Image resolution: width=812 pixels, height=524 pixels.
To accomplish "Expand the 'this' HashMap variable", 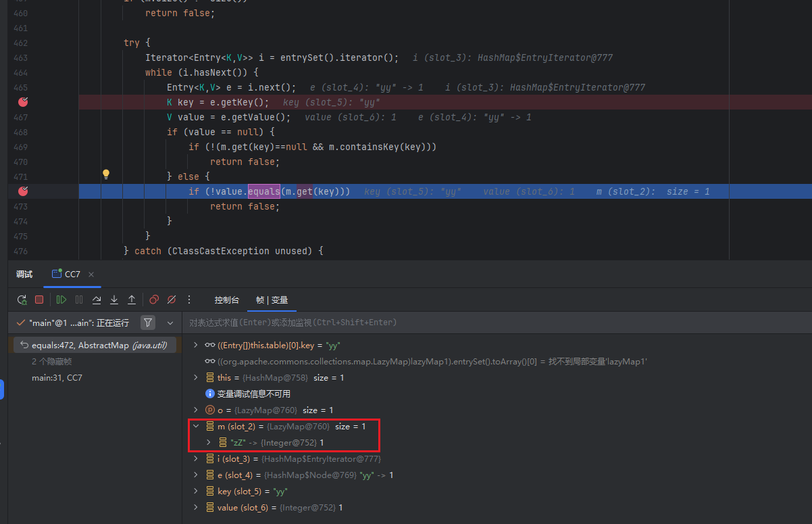I will pos(196,378).
